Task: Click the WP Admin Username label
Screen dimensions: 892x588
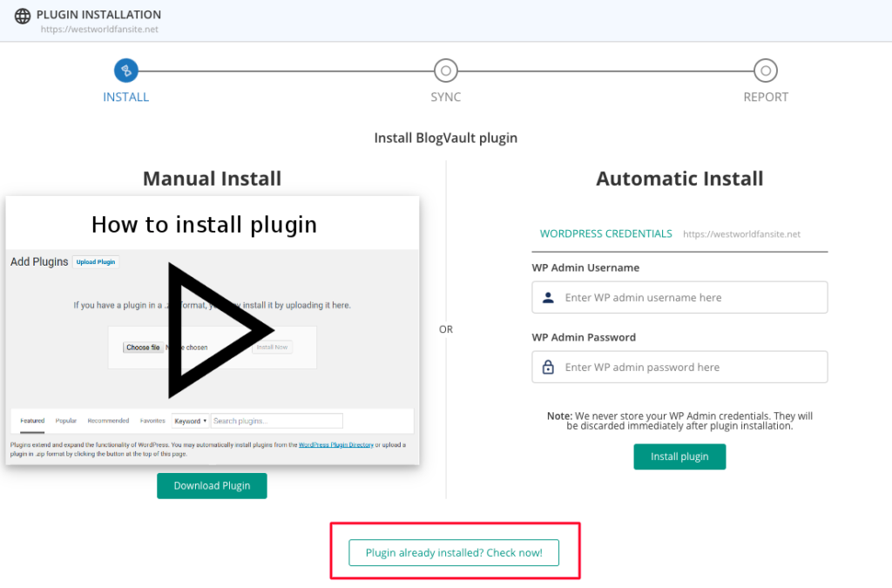Action: pyautogui.click(x=585, y=267)
